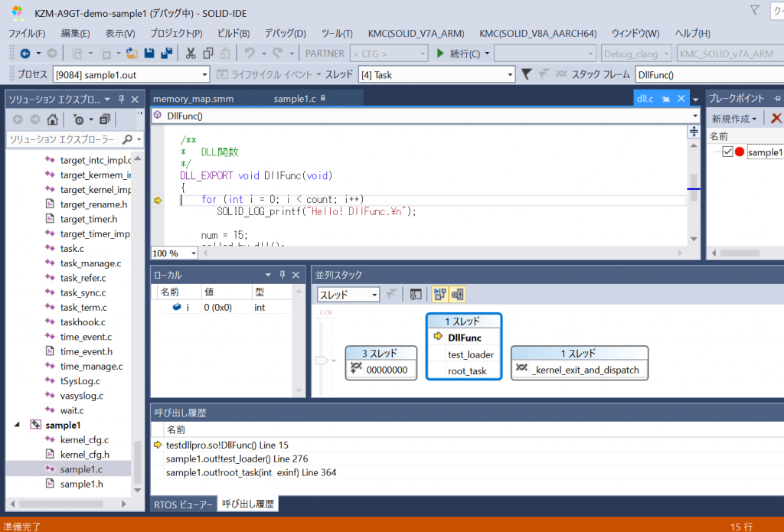Pin the dll.c editor tab
The image size is (784, 532).
[x=665, y=99]
